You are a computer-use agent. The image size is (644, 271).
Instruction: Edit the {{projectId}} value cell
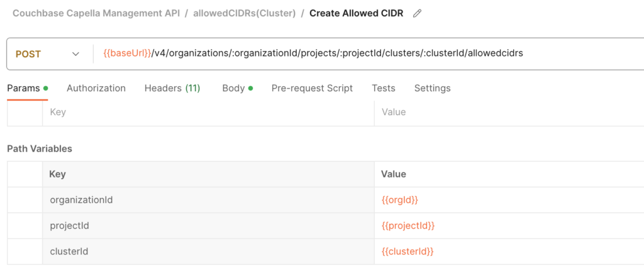[x=509, y=226]
